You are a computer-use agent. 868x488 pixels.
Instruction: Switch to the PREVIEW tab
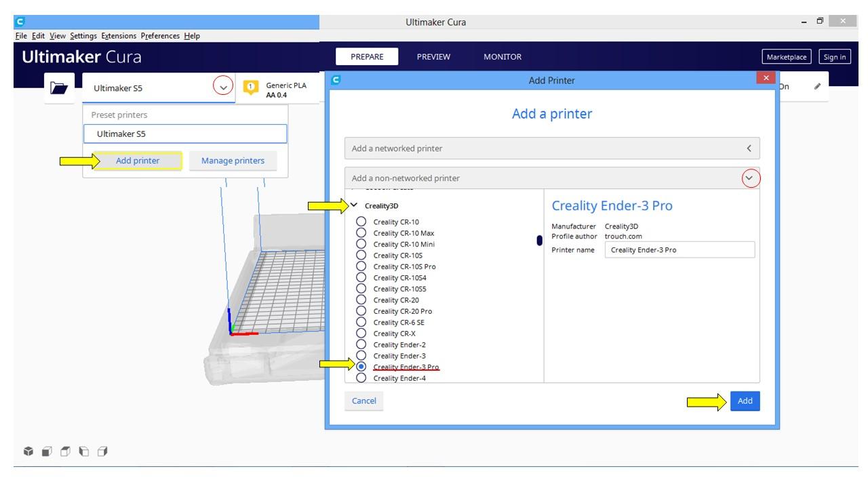(433, 57)
